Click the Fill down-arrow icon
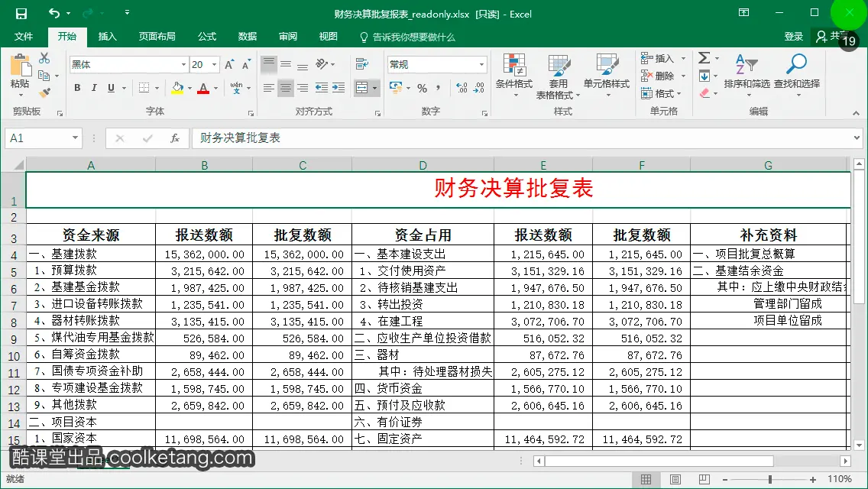 704,76
